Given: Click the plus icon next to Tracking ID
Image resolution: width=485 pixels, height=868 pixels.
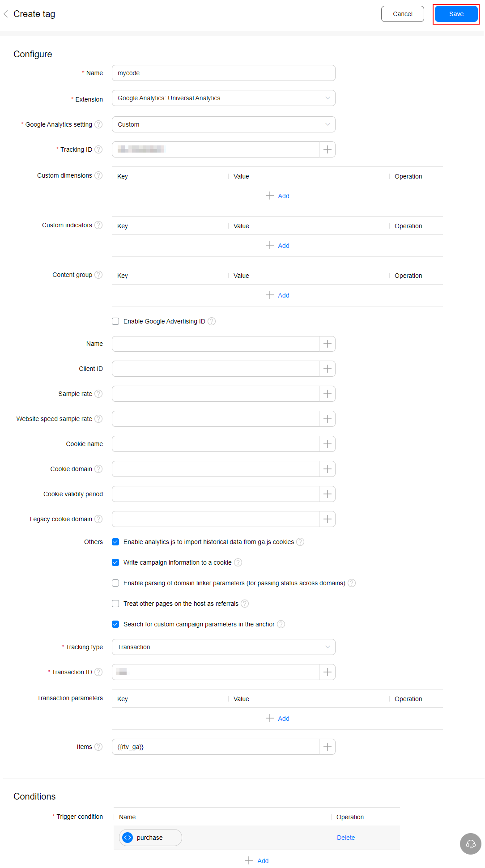Looking at the screenshot, I should (x=328, y=149).
